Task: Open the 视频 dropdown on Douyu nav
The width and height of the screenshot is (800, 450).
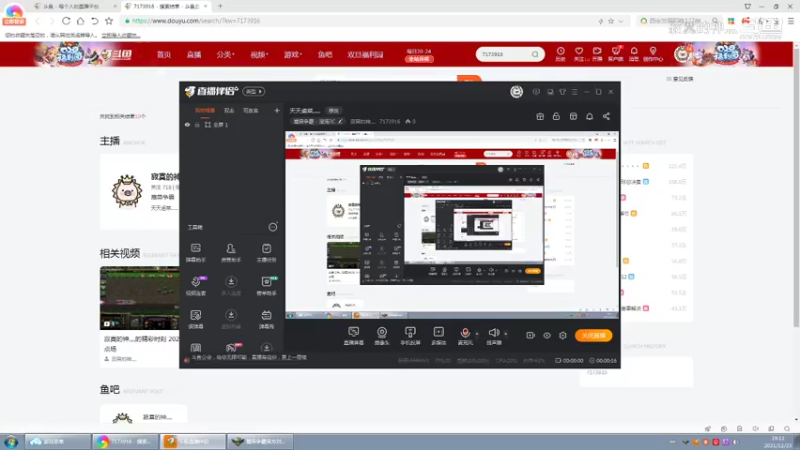Action: (259, 55)
